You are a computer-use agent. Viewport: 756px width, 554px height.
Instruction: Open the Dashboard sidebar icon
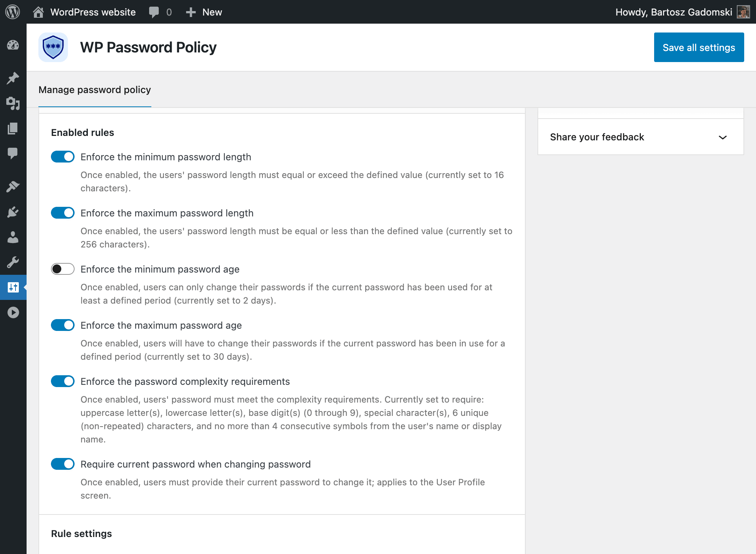(x=13, y=45)
